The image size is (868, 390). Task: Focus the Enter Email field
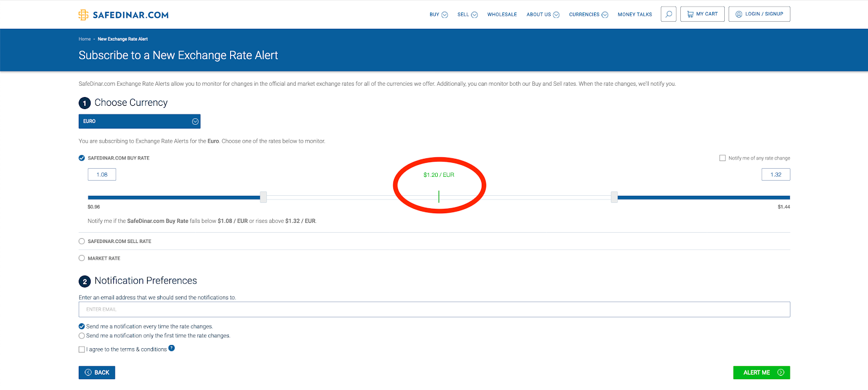[434, 309]
